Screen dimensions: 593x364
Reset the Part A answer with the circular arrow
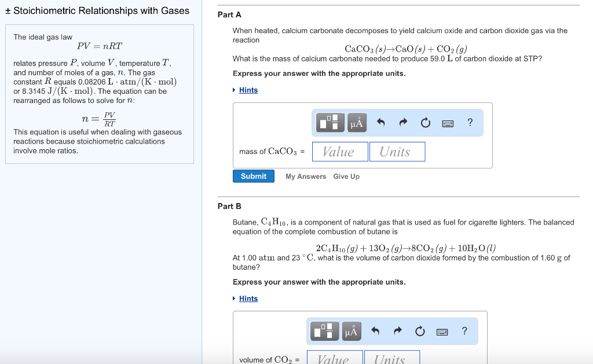tap(425, 122)
